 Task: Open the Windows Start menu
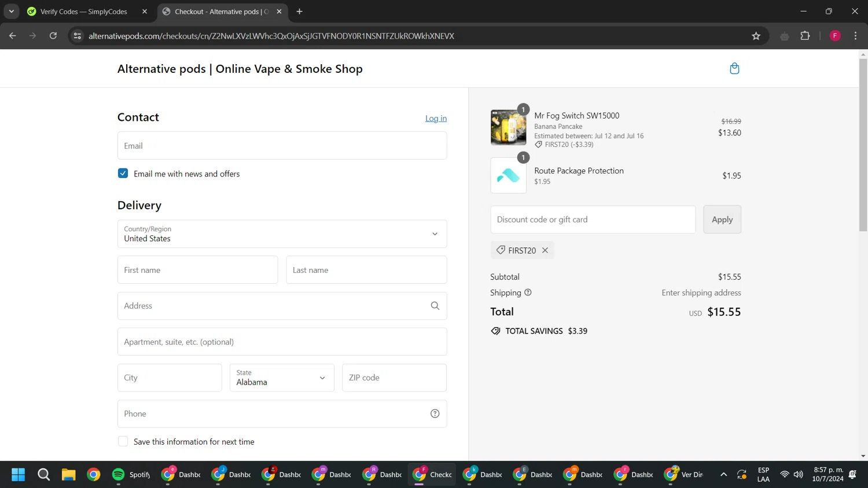(19, 475)
